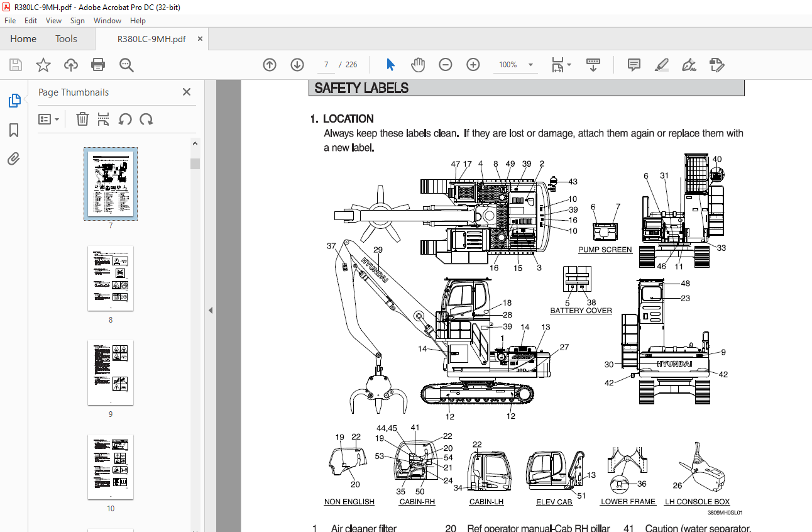Image resolution: width=812 pixels, height=532 pixels.
Task: Print the document with printer icon
Action: click(98, 65)
